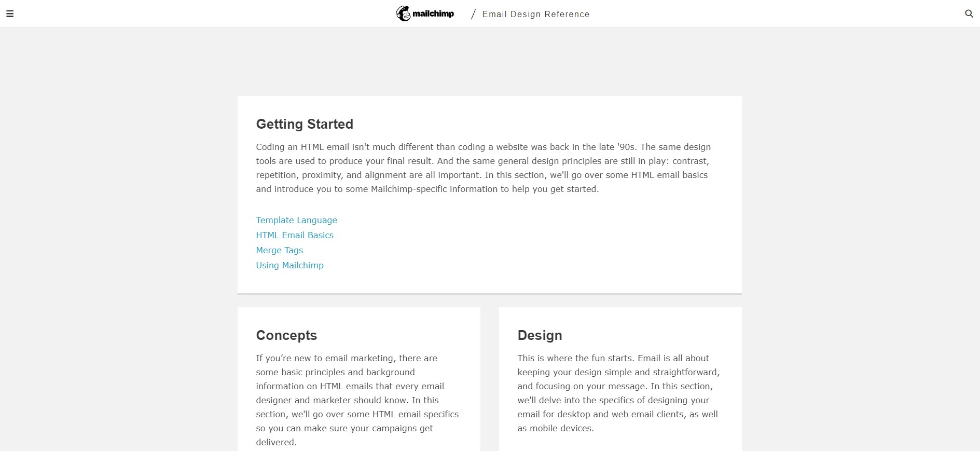This screenshot has height=451, width=980.
Task: Open the Email Design Reference header title
Action: (536, 15)
